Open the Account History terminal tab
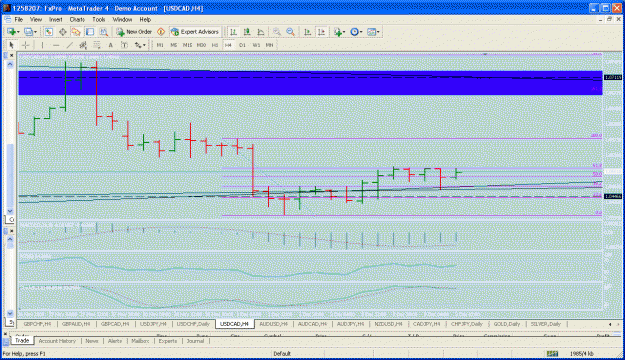The width and height of the screenshot is (625, 360). 57,341
